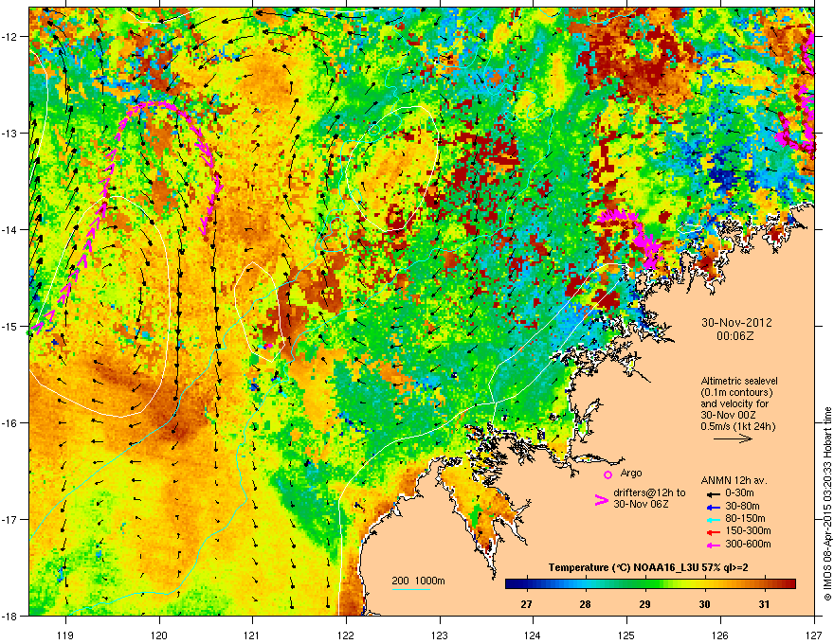The width and height of the screenshot is (834, 644).
Task: Click the cyan 80-150m arrow in ANMN legend
Action: [x=714, y=519]
